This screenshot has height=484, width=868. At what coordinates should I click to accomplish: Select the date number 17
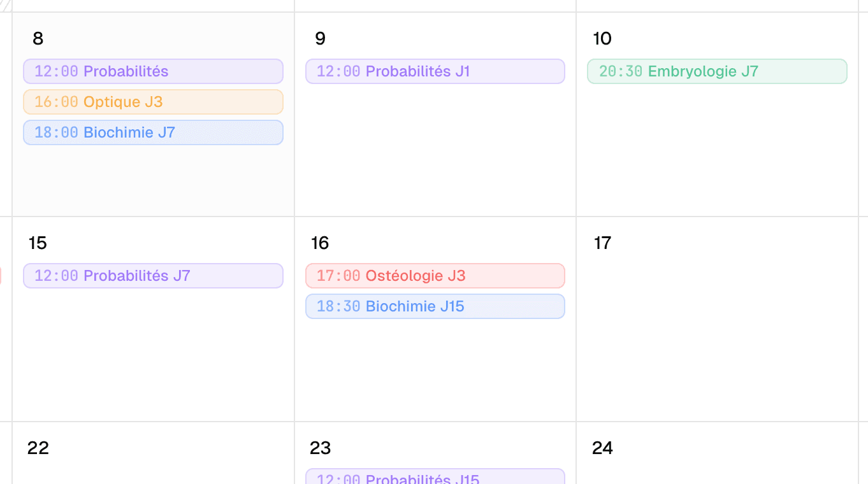click(x=602, y=243)
